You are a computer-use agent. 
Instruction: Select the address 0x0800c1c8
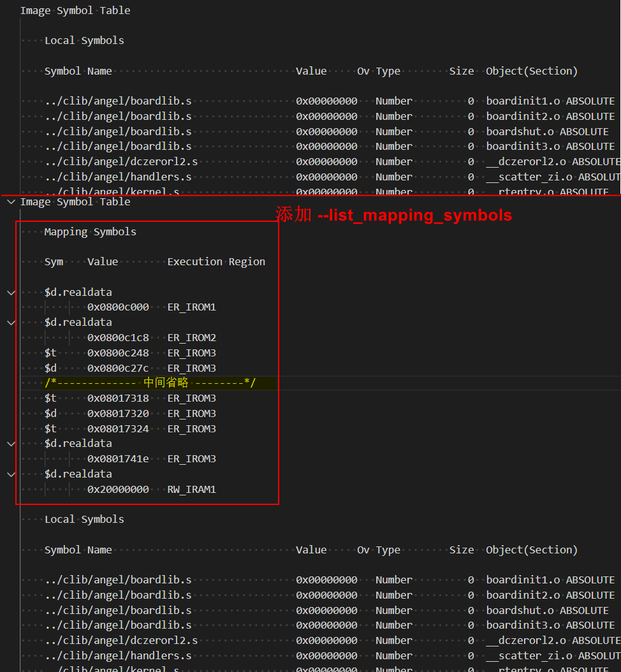click(x=119, y=338)
